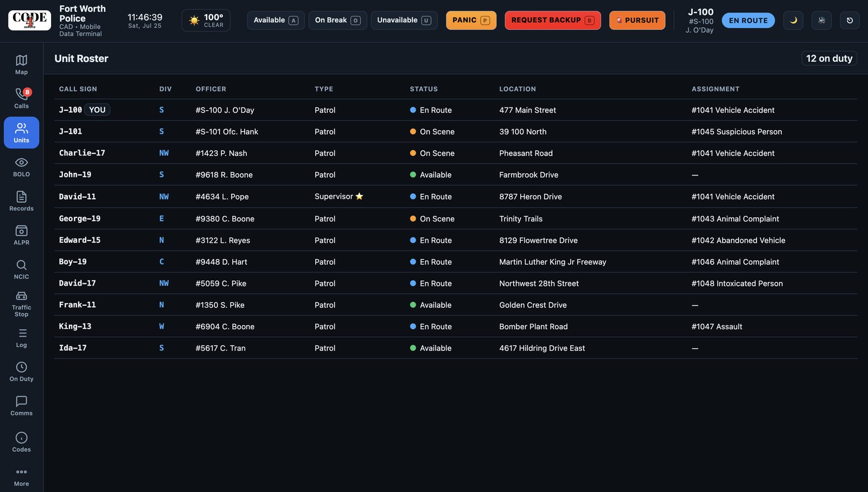868x492 pixels.
Task: Select unit George-19 call sign
Action: click(80, 219)
